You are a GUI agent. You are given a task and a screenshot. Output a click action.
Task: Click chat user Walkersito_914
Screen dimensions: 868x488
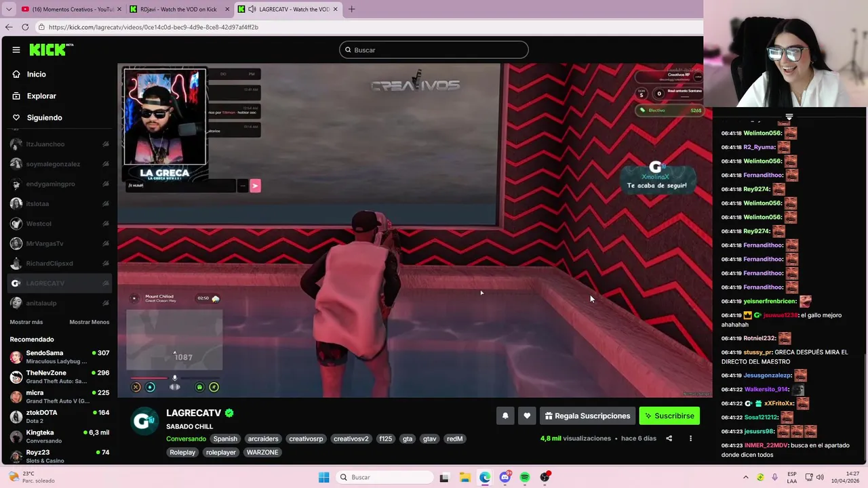(767, 390)
